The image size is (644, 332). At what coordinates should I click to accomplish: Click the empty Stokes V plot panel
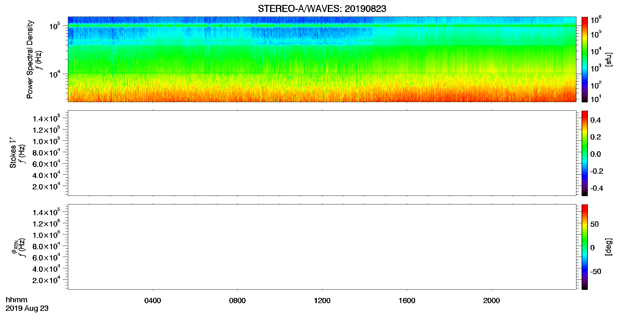point(322,153)
